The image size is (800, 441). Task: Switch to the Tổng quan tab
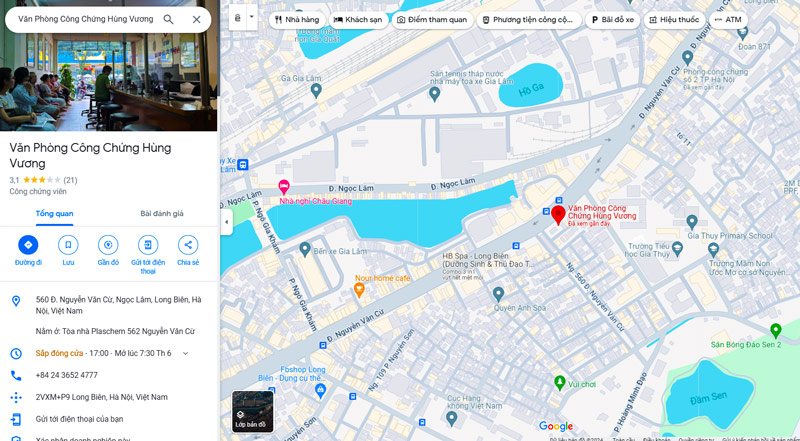tap(55, 213)
